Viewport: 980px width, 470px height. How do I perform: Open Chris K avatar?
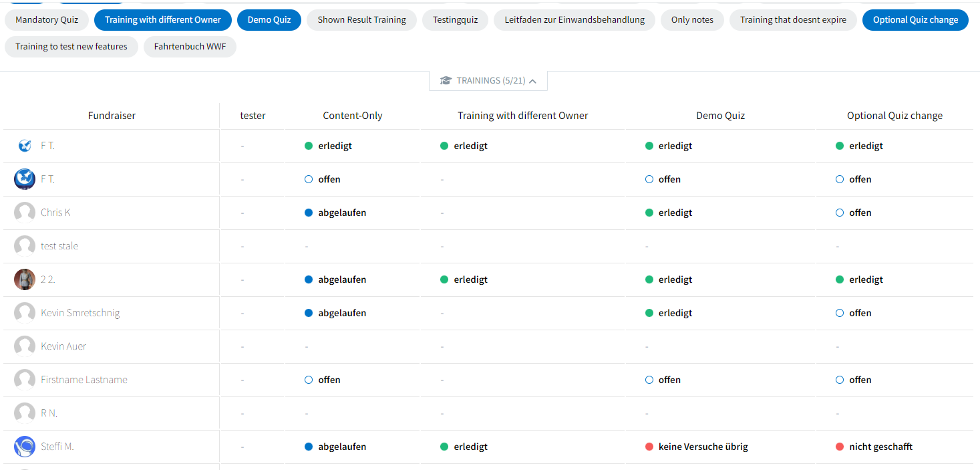click(x=25, y=213)
